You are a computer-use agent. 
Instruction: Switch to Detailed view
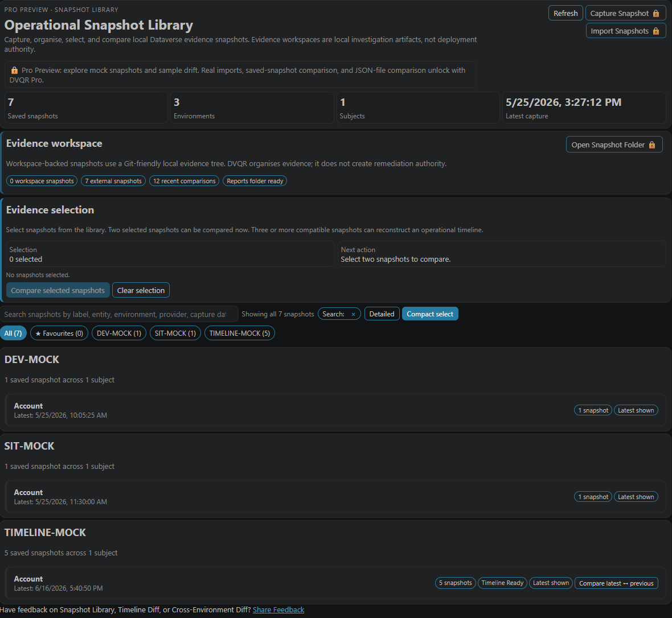382,314
